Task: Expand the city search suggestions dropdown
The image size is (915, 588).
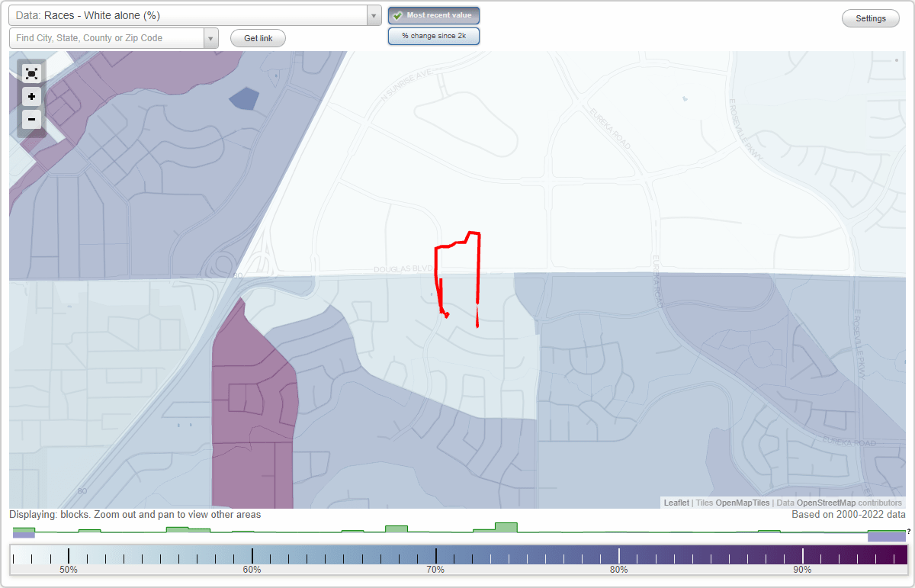Action: tap(211, 37)
